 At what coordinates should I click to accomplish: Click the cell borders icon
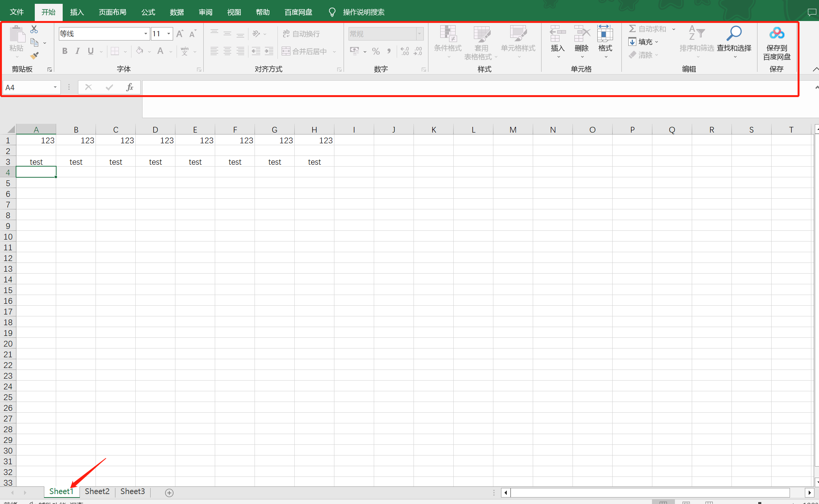click(115, 51)
